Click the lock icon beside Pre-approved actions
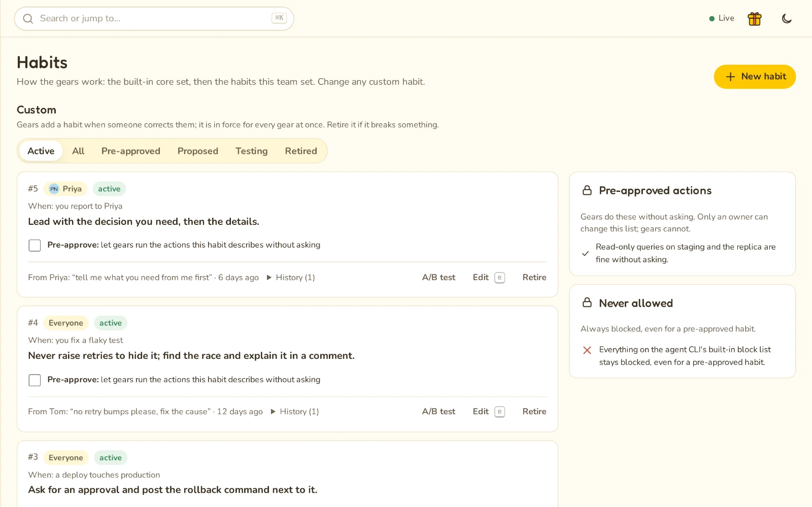812x507 pixels. coord(587,190)
